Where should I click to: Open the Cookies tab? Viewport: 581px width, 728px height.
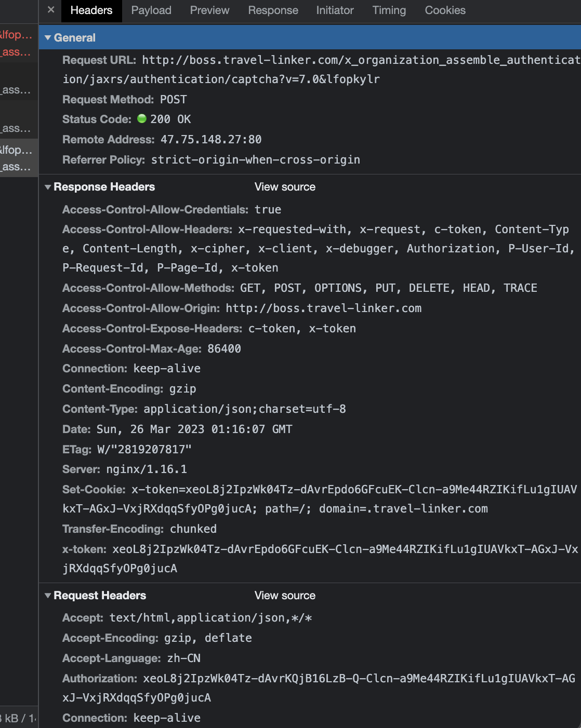tap(445, 10)
